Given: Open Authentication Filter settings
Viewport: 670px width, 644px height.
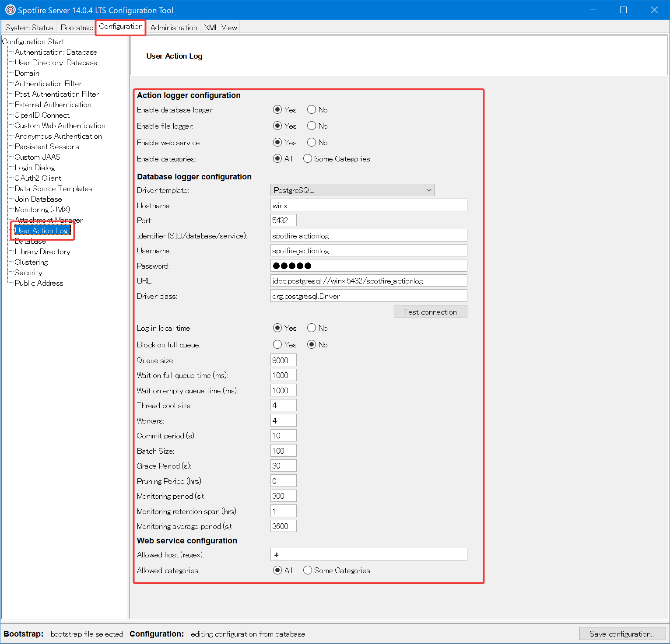Looking at the screenshot, I should click(x=49, y=84).
